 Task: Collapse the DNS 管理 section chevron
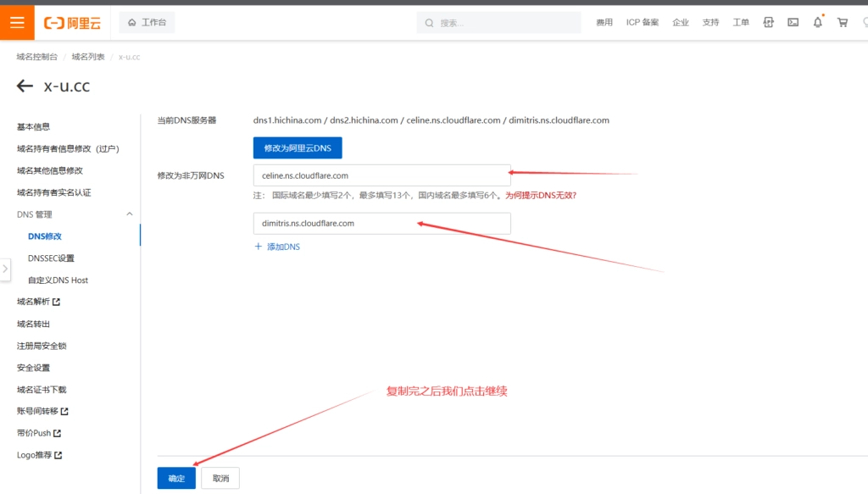coord(130,214)
